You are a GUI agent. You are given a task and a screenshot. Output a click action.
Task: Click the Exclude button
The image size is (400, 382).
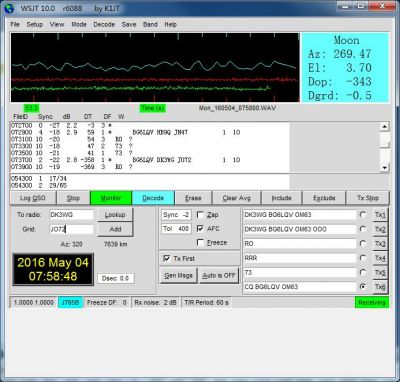324,198
